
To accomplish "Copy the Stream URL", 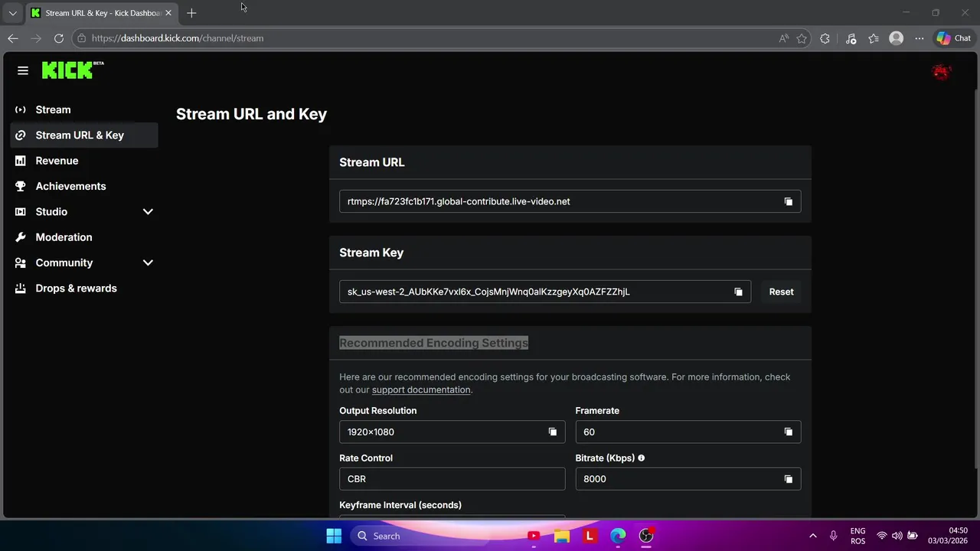I will click(788, 201).
